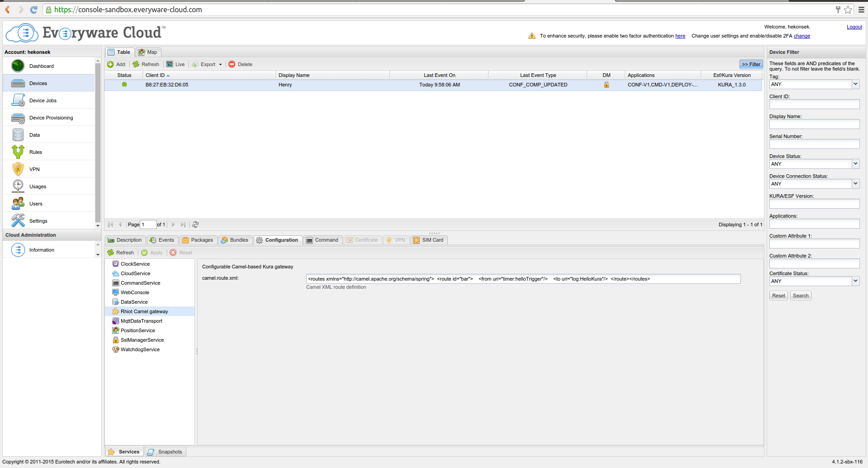
Task: Select ClockService in services tree
Action: coord(135,264)
